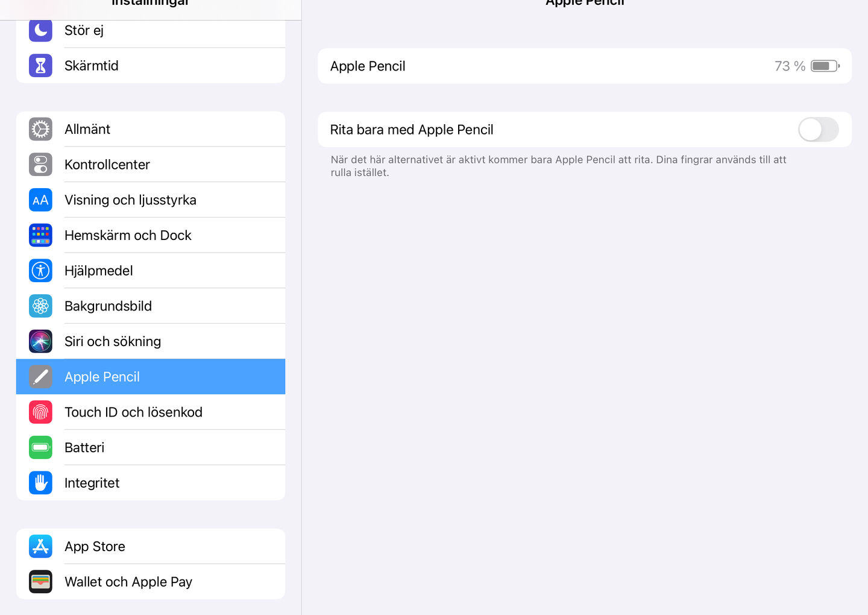Screen dimensions: 868x615
Task: Tap the Skärmtid hourglass icon
Action: [40, 66]
